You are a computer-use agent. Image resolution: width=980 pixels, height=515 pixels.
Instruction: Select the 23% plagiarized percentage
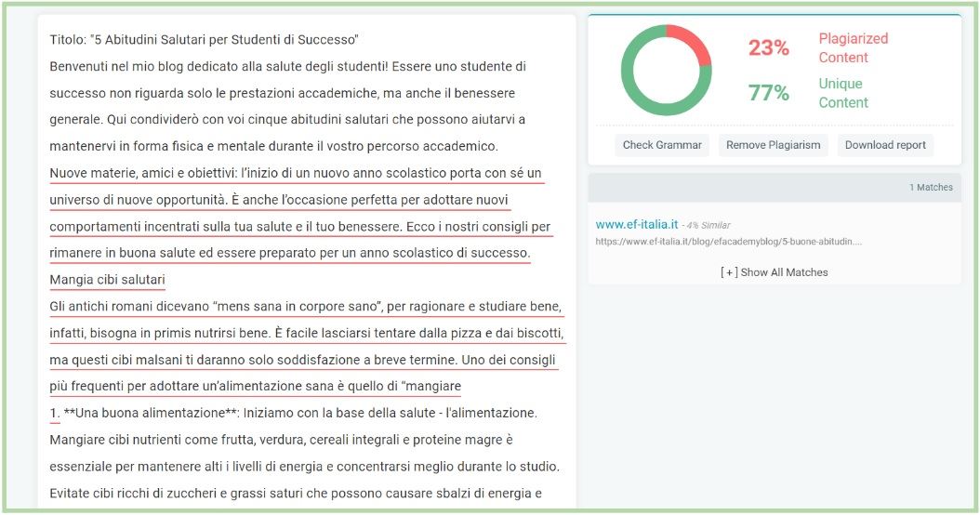tap(769, 47)
